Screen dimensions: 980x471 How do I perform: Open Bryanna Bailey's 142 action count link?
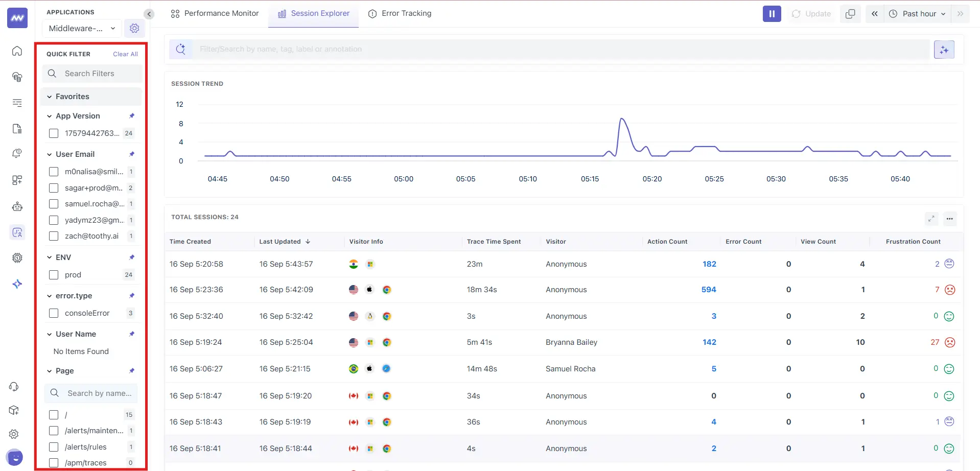tap(709, 342)
